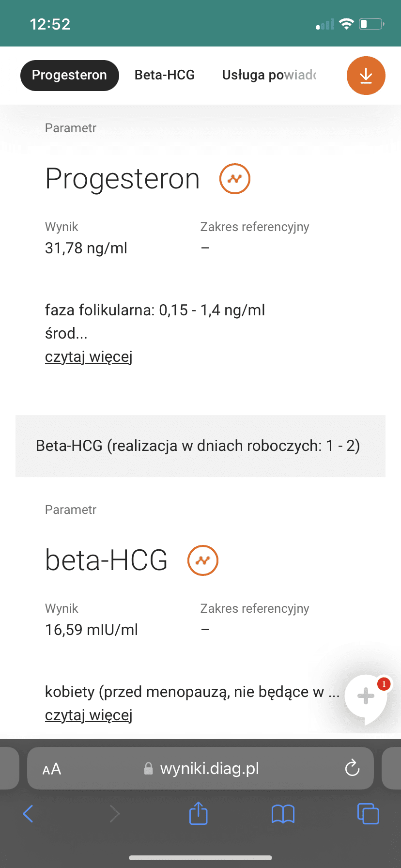
Task: Tap the forward navigation arrow
Action: pos(114,814)
